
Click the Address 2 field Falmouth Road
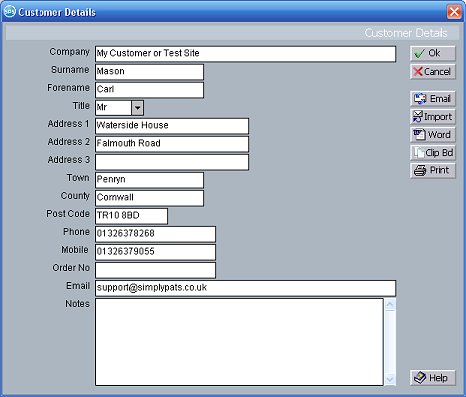click(172, 144)
